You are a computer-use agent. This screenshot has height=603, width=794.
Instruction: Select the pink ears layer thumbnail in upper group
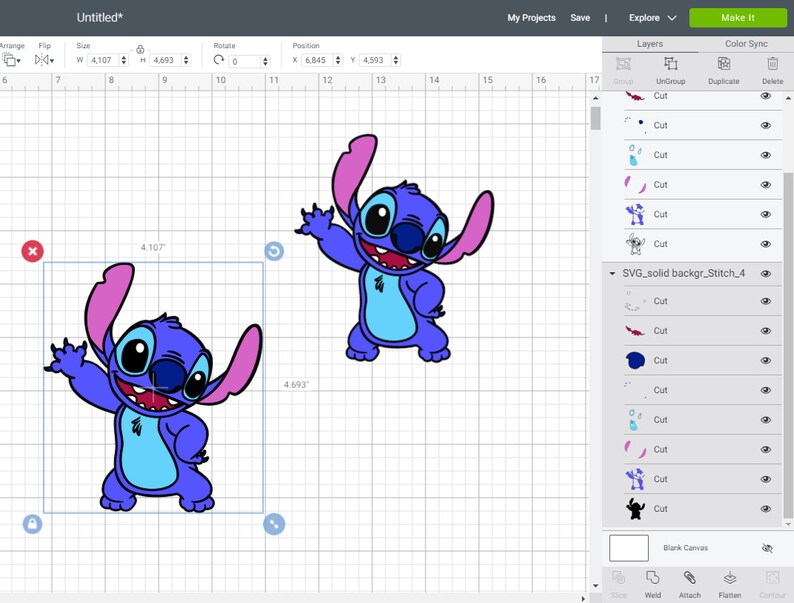[635, 185]
